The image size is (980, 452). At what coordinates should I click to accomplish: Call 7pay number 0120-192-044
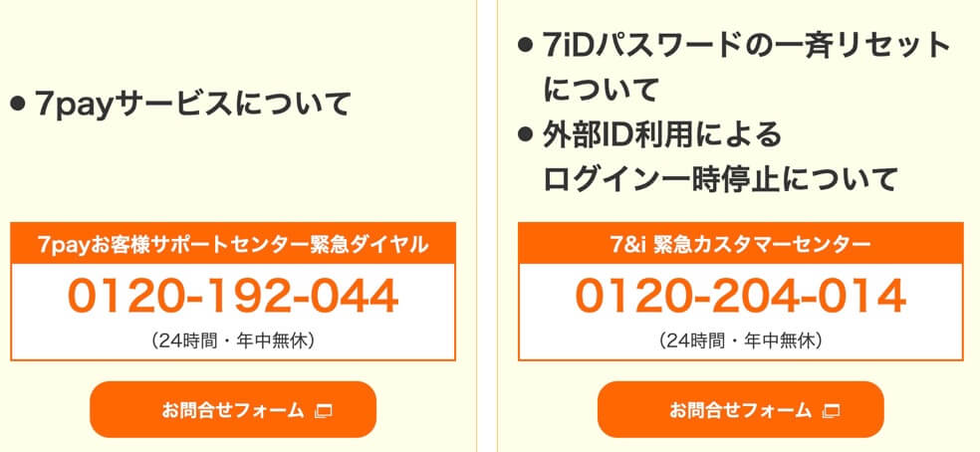(x=232, y=296)
